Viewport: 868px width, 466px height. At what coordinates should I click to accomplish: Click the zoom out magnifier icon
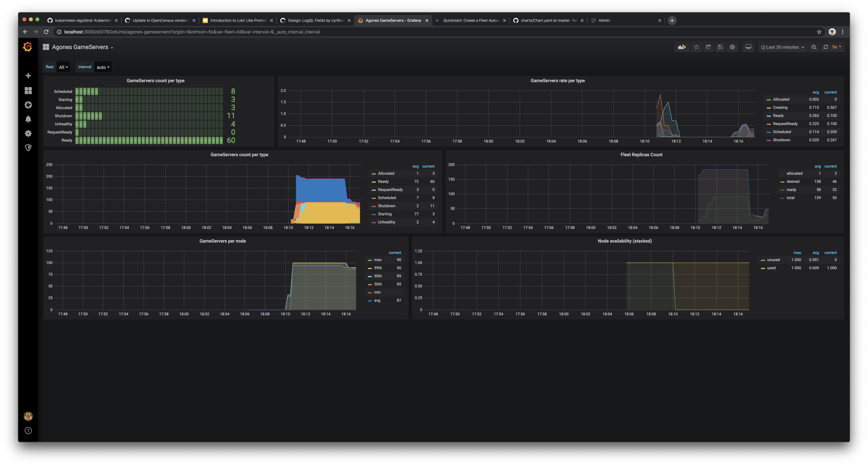pos(814,47)
